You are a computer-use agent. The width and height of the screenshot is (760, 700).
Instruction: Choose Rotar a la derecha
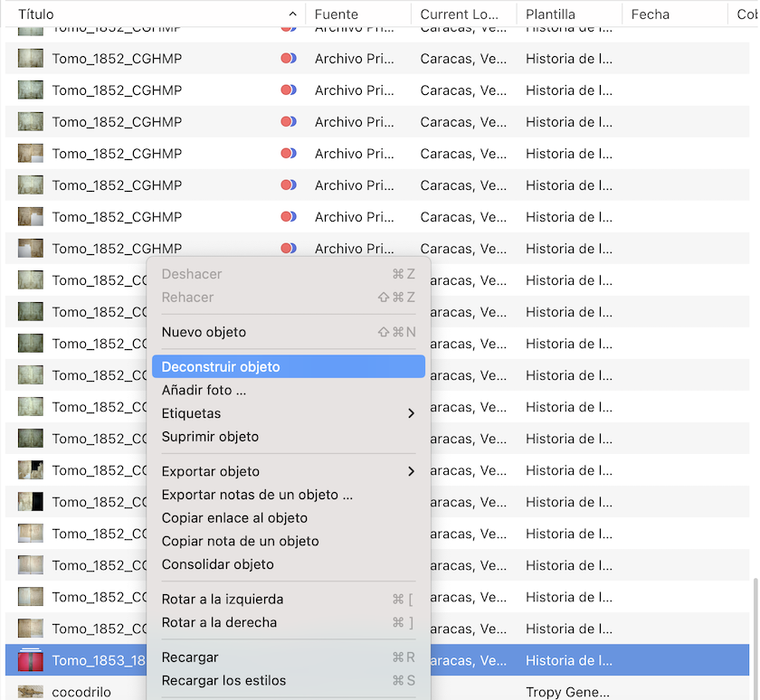point(219,622)
